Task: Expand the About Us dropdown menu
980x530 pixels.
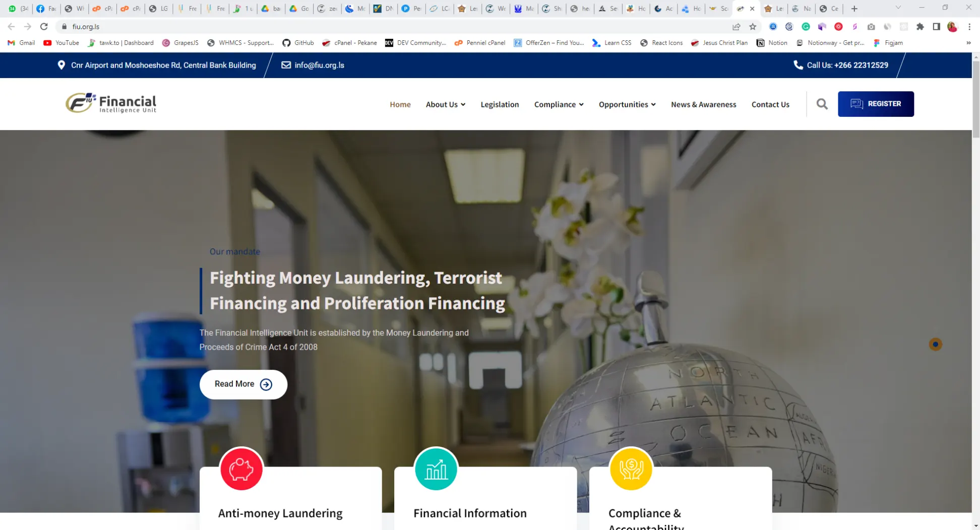Action: pyautogui.click(x=445, y=104)
